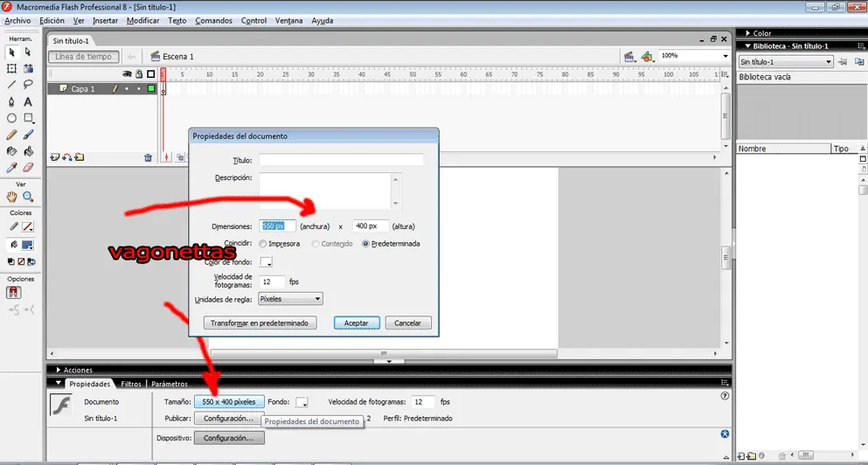Select the Text tool
This screenshot has height=465, width=868.
point(28,102)
